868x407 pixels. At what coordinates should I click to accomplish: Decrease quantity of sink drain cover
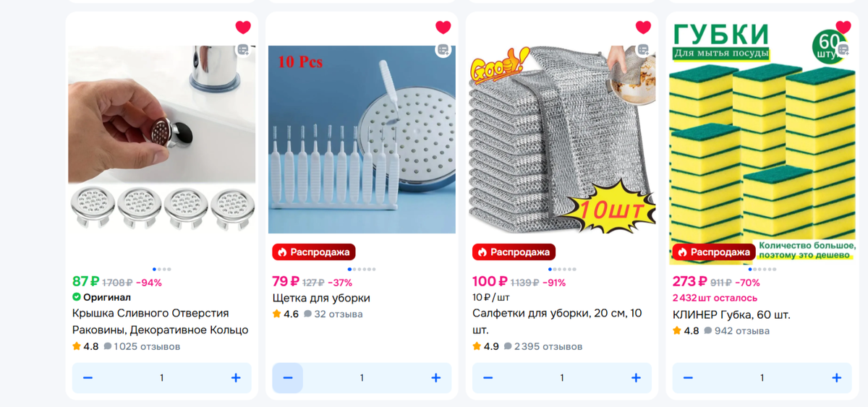click(x=88, y=378)
